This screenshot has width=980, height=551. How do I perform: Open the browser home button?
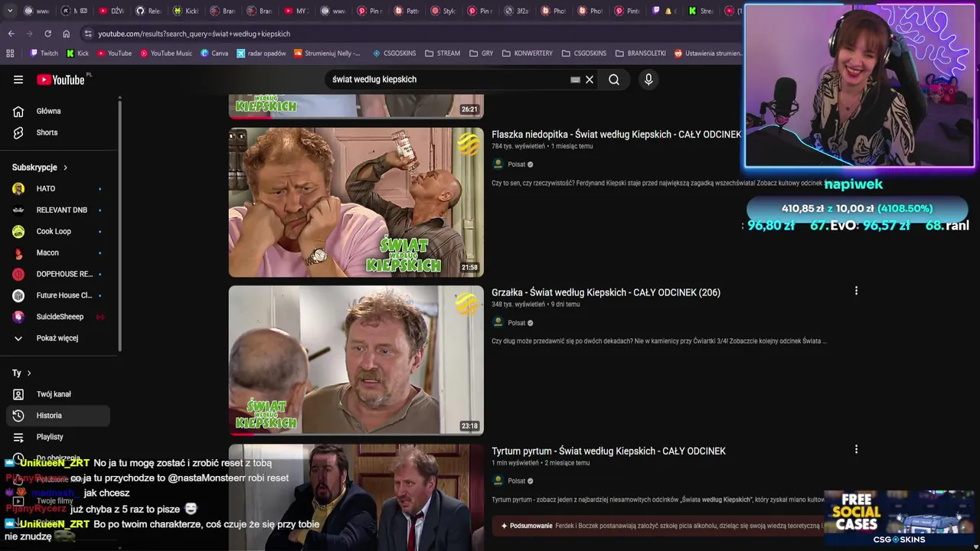(x=66, y=34)
